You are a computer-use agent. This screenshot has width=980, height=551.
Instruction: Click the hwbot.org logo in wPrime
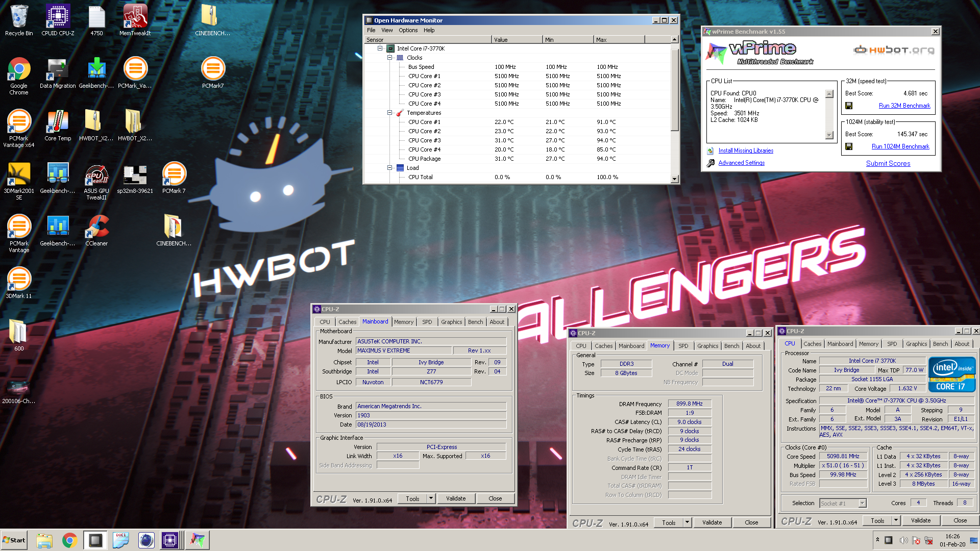point(894,49)
